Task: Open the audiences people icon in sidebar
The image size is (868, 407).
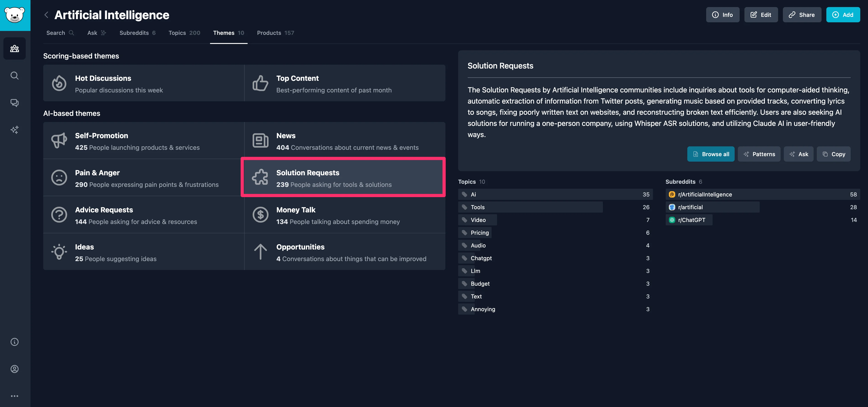Action: (15, 48)
